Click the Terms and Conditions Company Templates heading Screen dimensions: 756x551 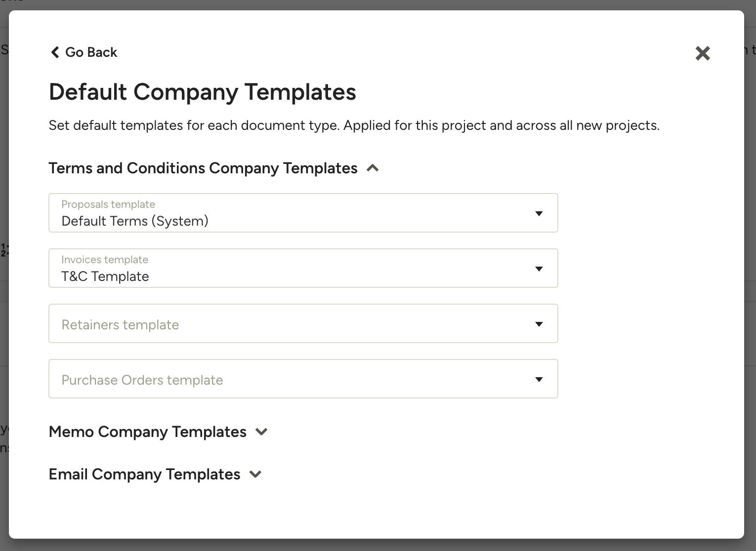point(203,168)
